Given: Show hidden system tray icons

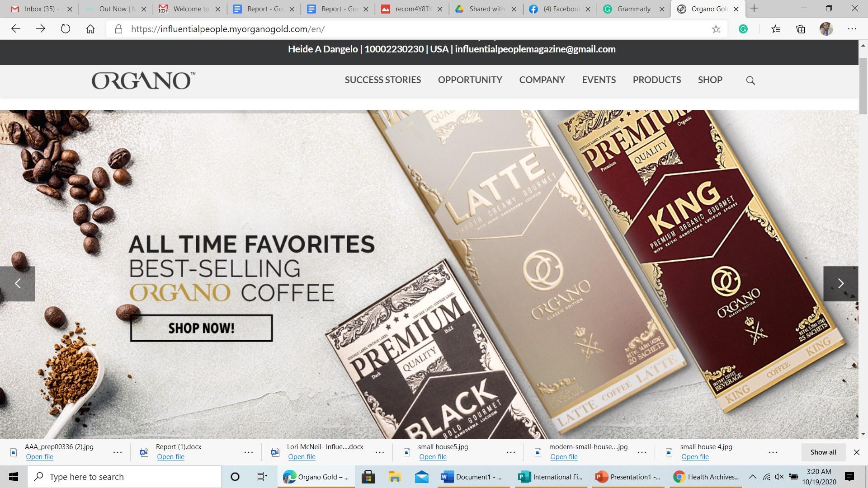Looking at the screenshot, I should click(753, 477).
